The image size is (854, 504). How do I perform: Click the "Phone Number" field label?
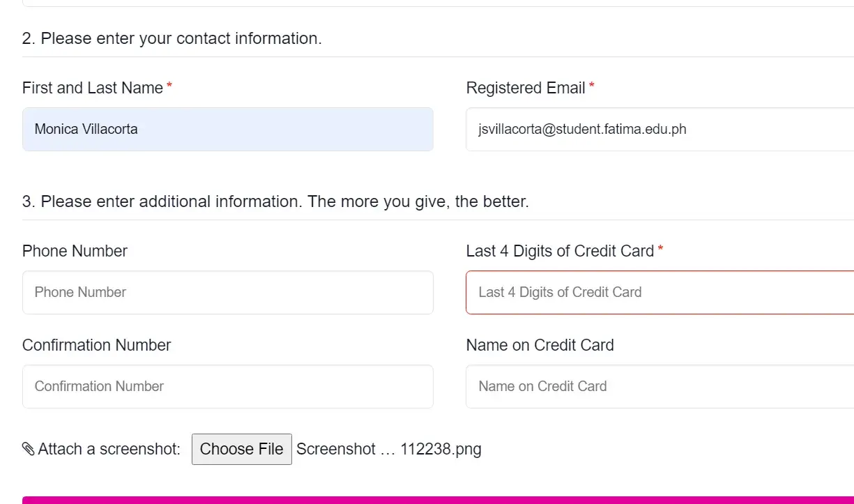(75, 251)
